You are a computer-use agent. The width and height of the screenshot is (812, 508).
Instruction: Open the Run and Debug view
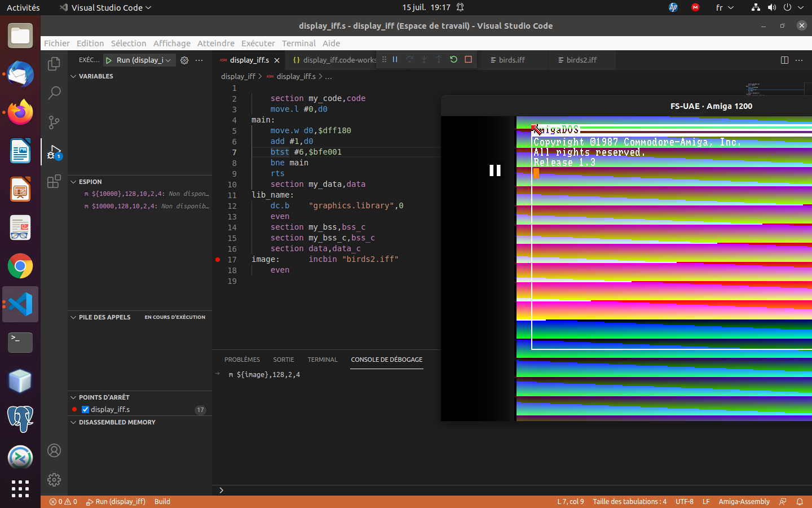(54, 152)
